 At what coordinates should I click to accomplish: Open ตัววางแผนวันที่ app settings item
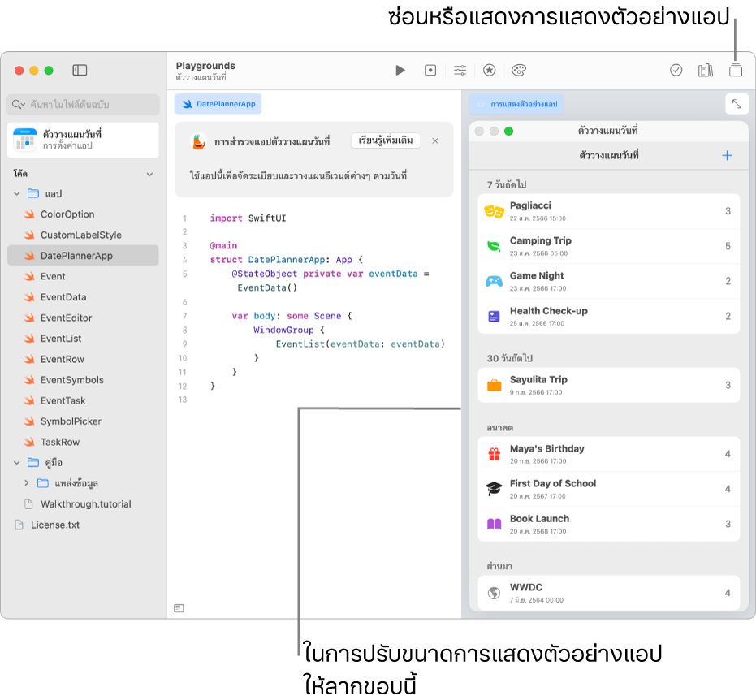(83, 140)
